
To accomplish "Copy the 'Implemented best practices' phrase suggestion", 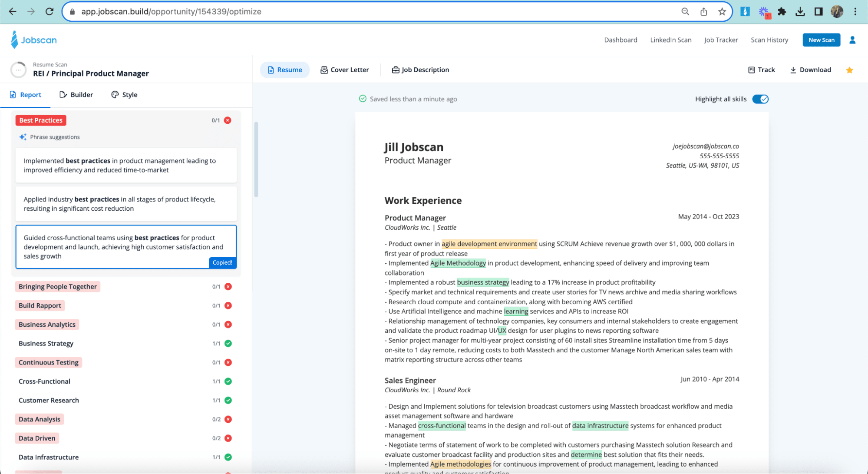I will (126, 166).
